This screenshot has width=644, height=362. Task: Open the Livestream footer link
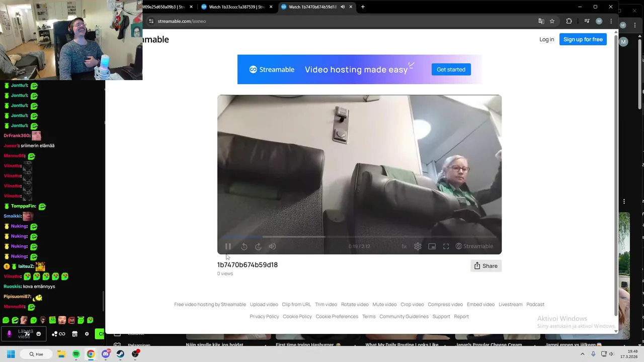(x=511, y=304)
